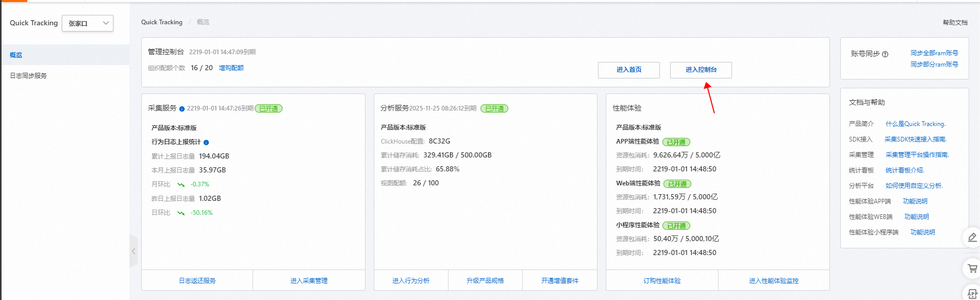Click the help icon beside 账号同步

(885, 54)
